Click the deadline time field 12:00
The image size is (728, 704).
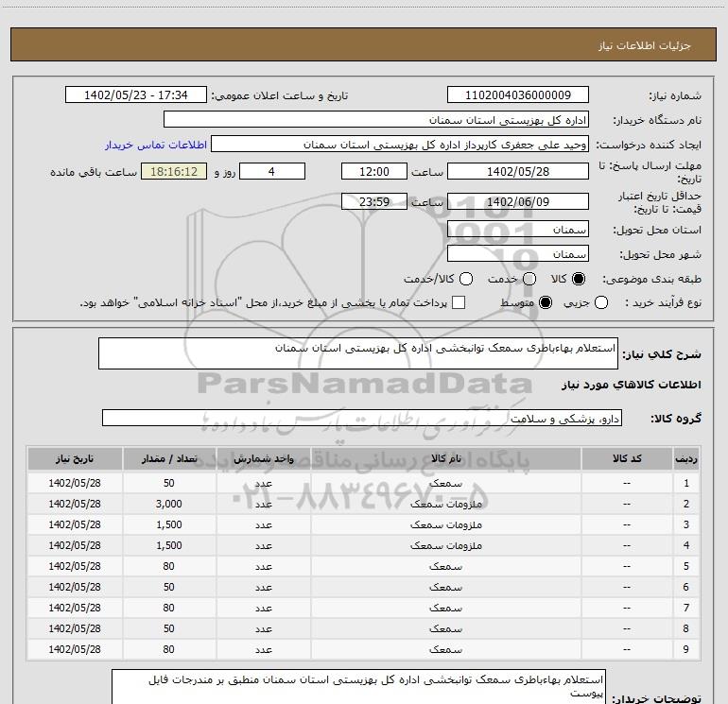[374, 171]
